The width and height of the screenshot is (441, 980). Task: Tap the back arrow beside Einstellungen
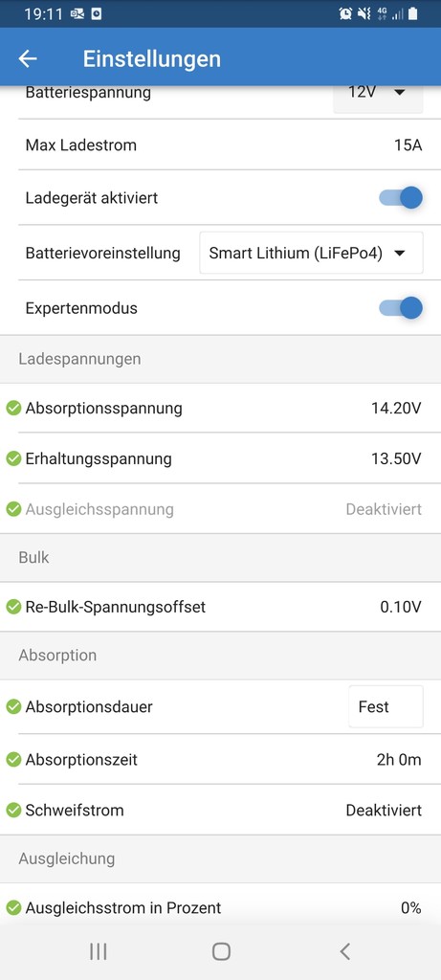(x=28, y=58)
